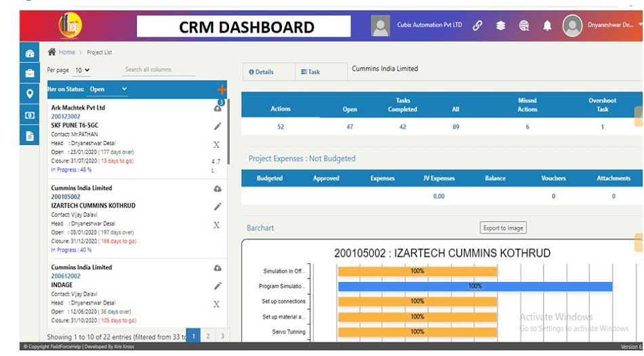The height and width of the screenshot is (356, 644).
Task: Switch to the Details tab
Action: click(268, 72)
